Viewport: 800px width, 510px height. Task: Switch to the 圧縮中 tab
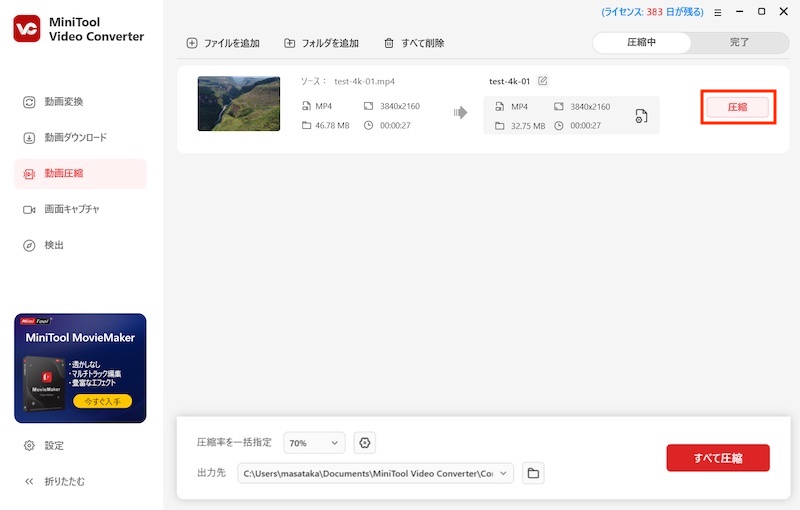(x=642, y=43)
